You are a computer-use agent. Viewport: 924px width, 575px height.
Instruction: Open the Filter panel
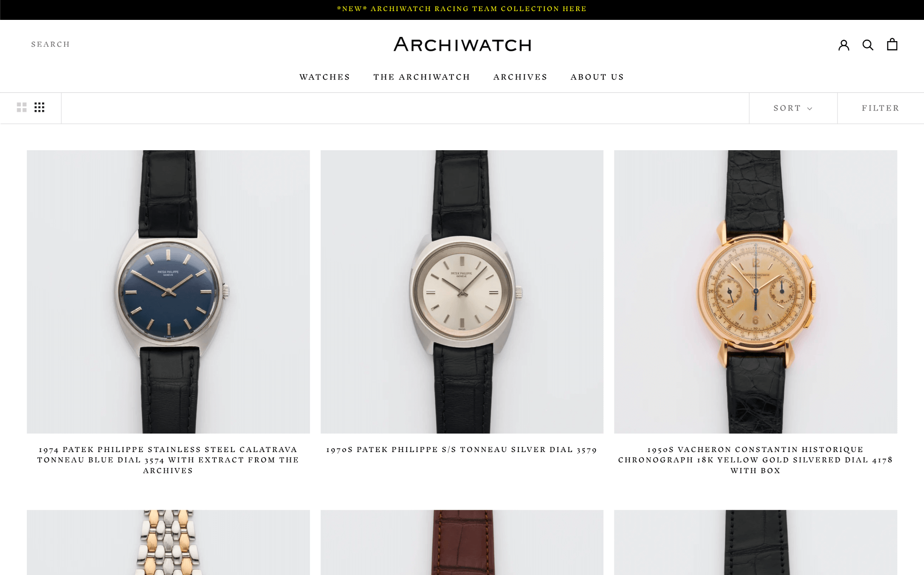[881, 108]
